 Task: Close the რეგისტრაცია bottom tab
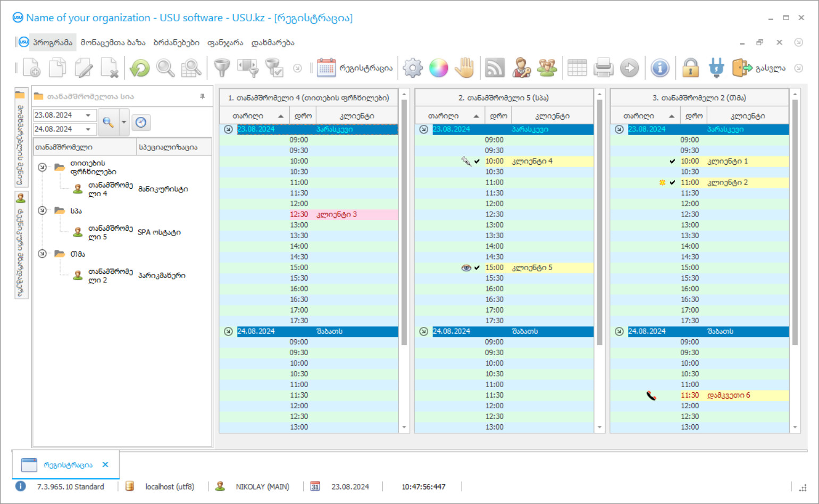pos(105,465)
